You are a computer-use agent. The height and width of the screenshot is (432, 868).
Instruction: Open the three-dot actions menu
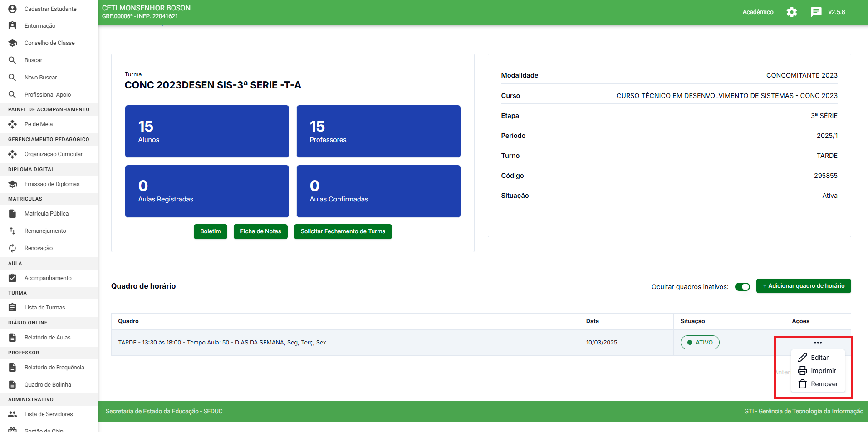tap(818, 343)
